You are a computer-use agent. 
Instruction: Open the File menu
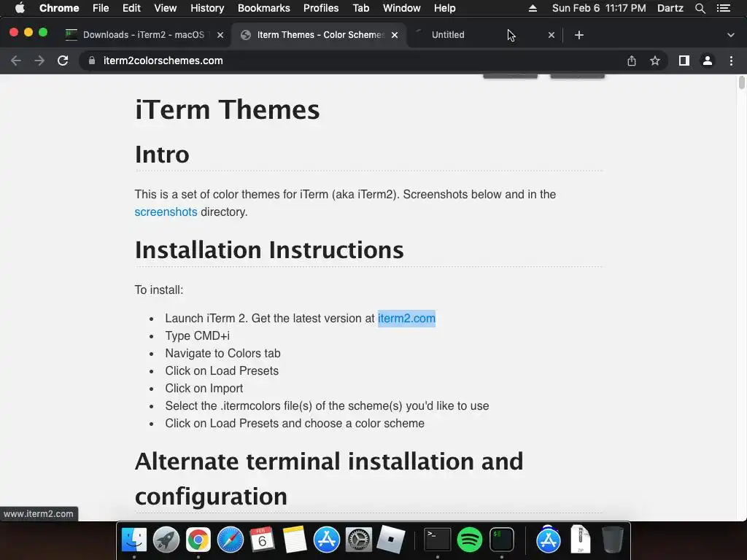[x=101, y=8]
